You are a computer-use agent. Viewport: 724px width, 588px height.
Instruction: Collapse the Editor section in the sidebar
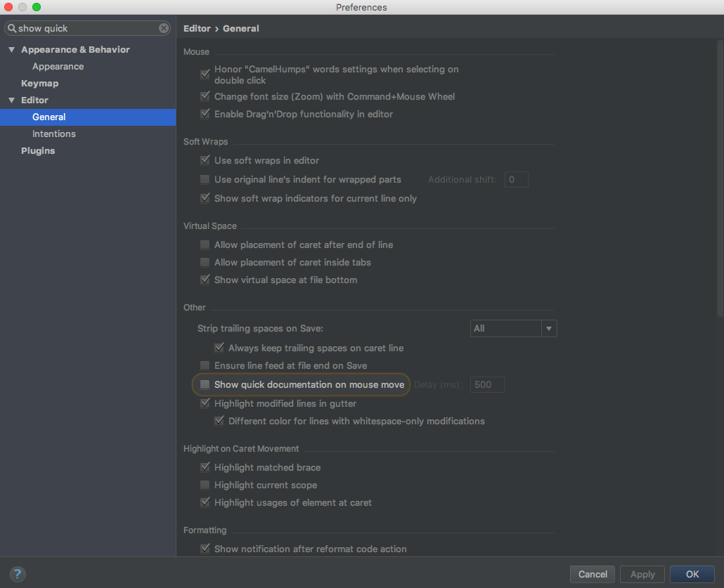(x=11, y=100)
